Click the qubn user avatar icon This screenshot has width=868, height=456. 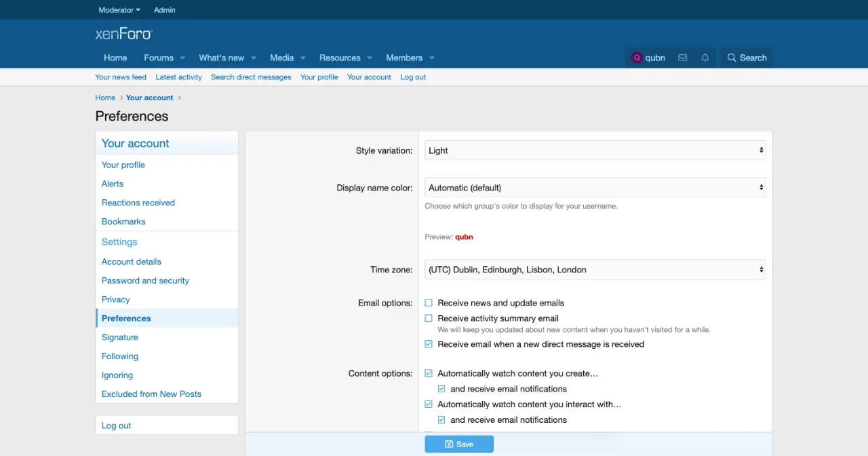tap(636, 58)
